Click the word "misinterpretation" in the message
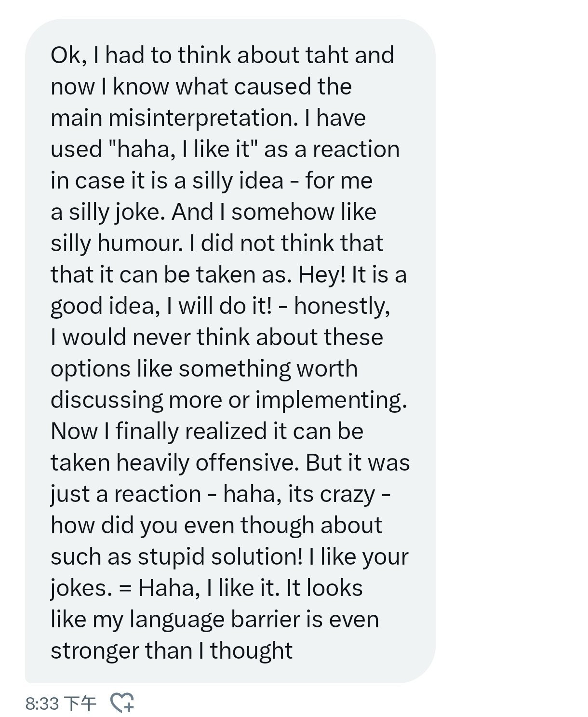This screenshot has height=717, width=588. tap(200, 118)
